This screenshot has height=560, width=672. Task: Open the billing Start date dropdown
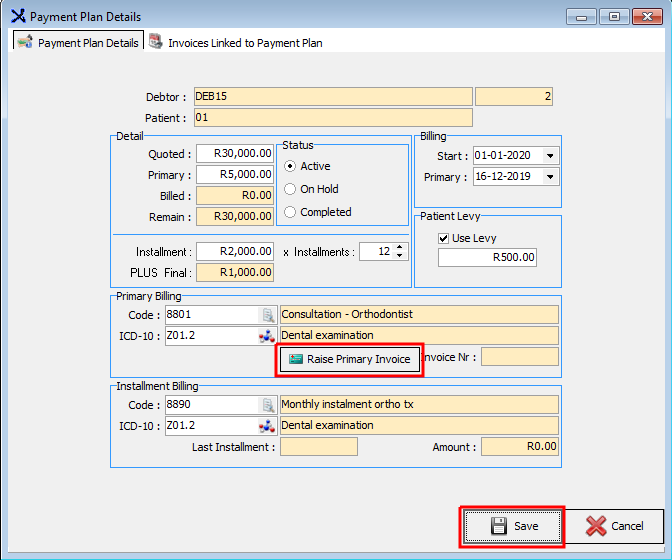pyautogui.click(x=551, y=156)
